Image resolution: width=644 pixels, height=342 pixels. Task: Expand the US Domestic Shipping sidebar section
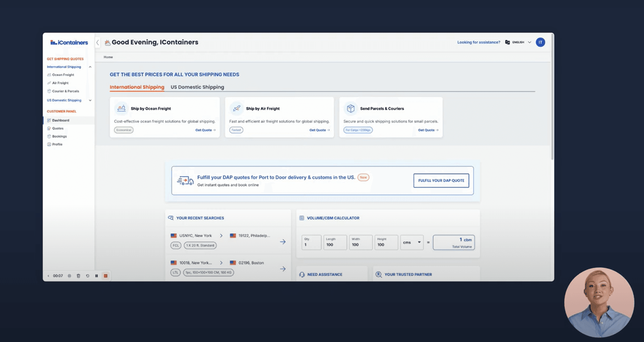pos(90,101)
